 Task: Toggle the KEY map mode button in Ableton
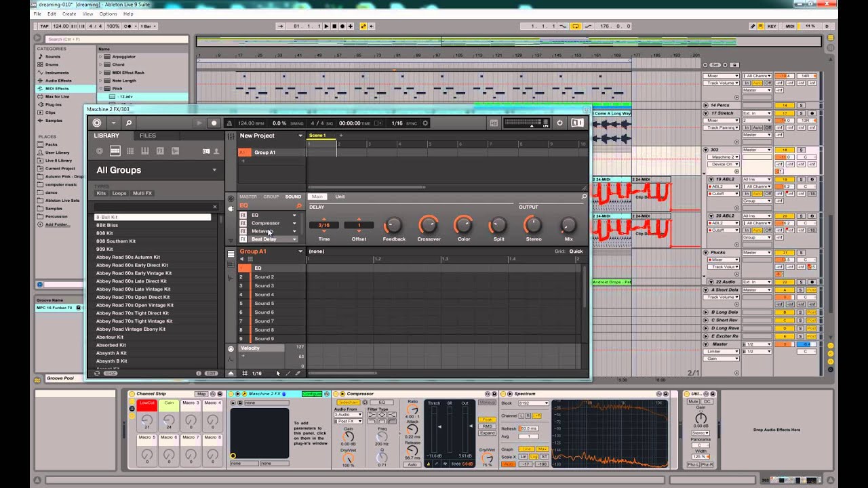click(x=772, y=26)
